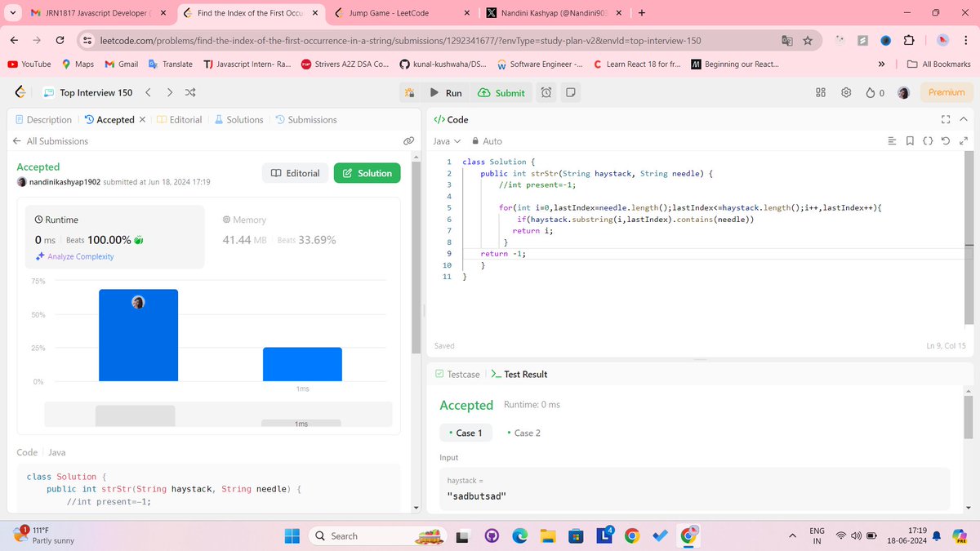
Task: Switch to the Submissions tab
Action: coord(305,119)
